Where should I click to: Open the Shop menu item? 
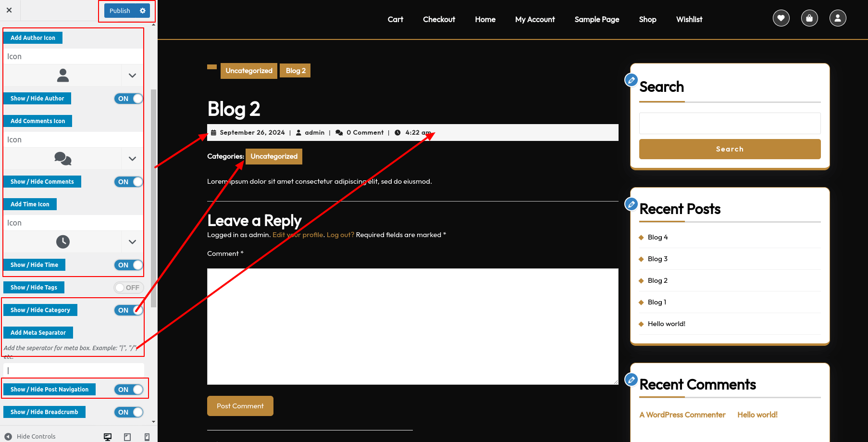(x=647, y=19)
